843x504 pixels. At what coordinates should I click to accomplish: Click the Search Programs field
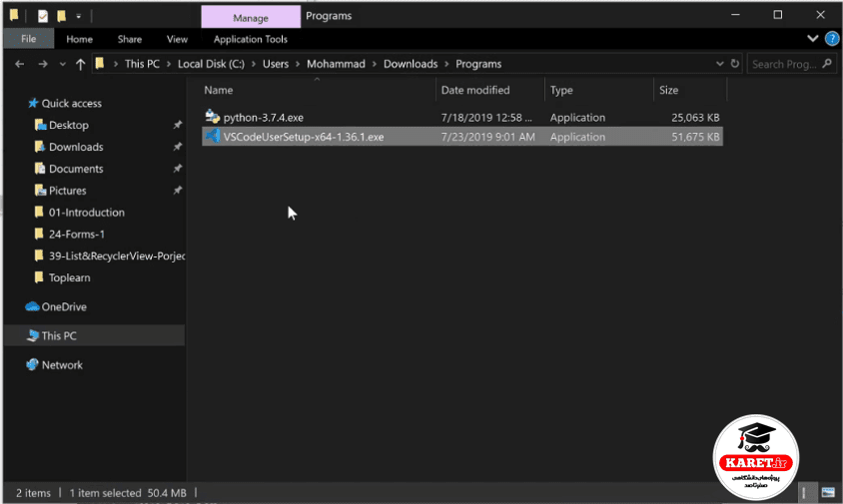click(790, 64)
